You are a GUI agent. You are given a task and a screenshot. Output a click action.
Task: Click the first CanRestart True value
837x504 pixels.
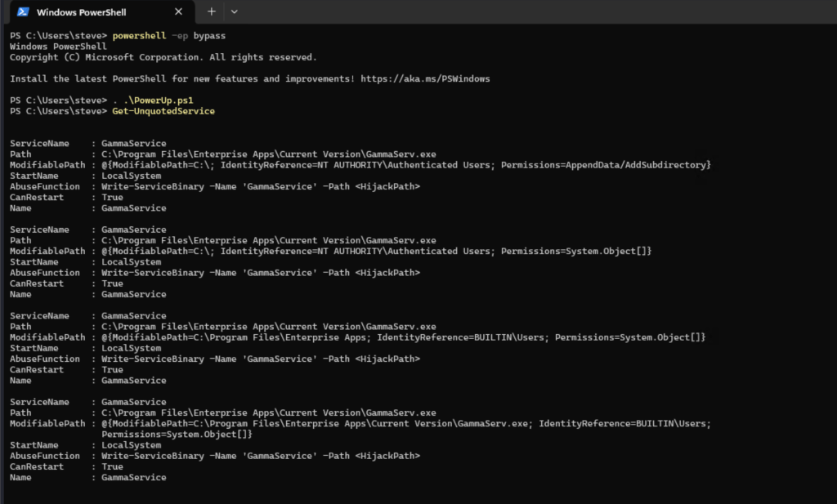click(112, 197)
